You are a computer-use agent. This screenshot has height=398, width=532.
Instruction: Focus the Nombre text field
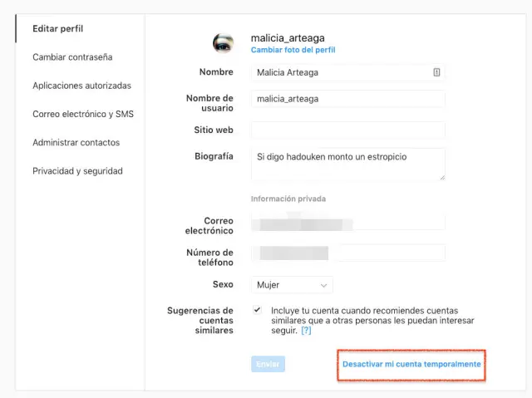click(x=341, y=73)
